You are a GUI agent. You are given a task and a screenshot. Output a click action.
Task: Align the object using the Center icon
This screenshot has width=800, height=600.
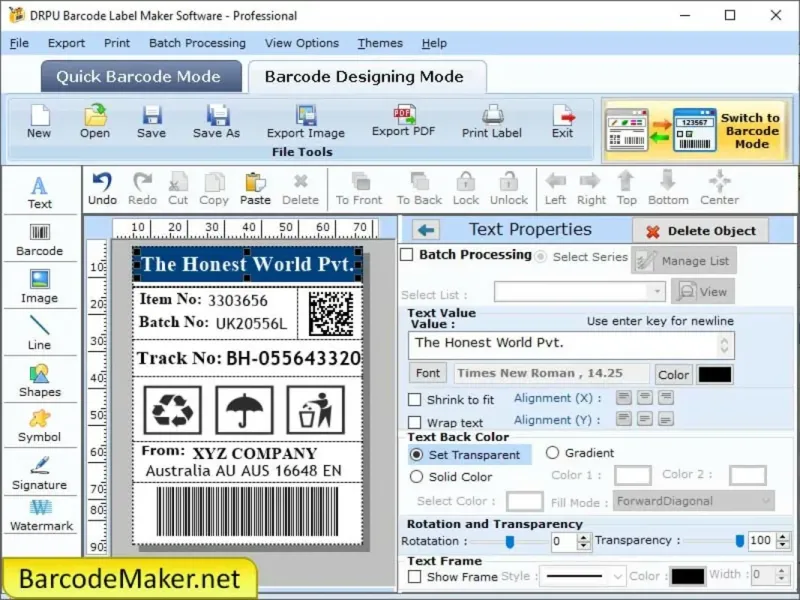(719, 189)
